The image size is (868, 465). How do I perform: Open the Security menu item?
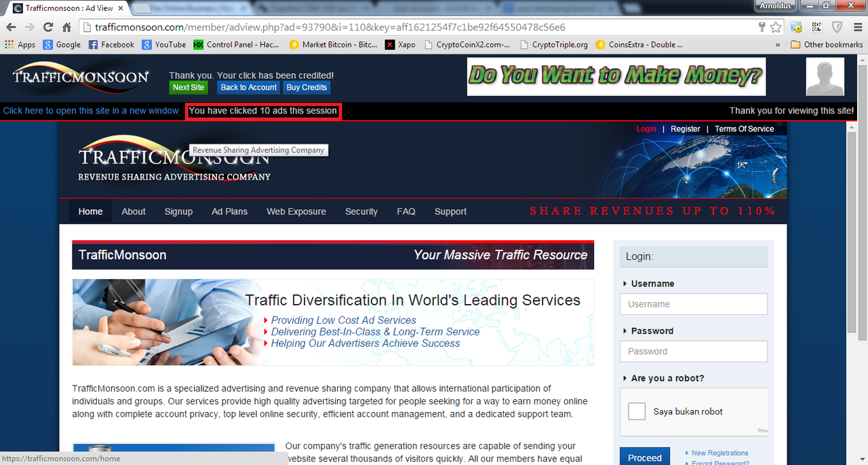coord(361,212)
